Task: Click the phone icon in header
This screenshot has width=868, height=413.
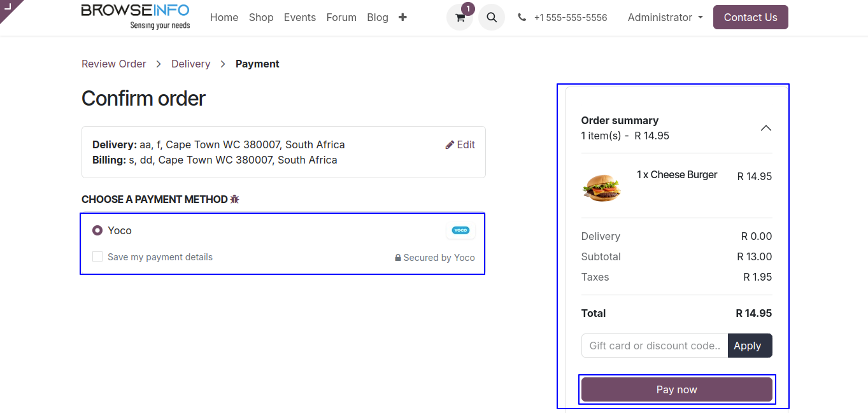Action: pos(522,18)
